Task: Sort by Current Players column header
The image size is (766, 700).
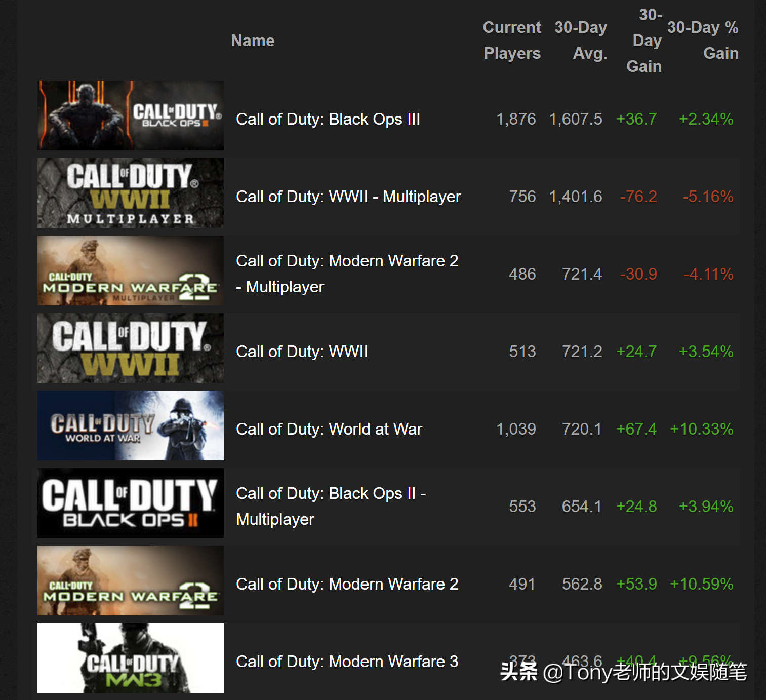Action: pyautogui.click(x=512, y=40)
